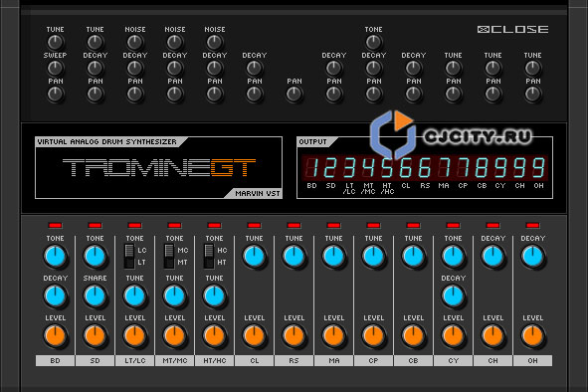Viewport: 588px width, 392px height.
Task: Click the blue SD Snare knob
Action: click(x=95, y=295)
